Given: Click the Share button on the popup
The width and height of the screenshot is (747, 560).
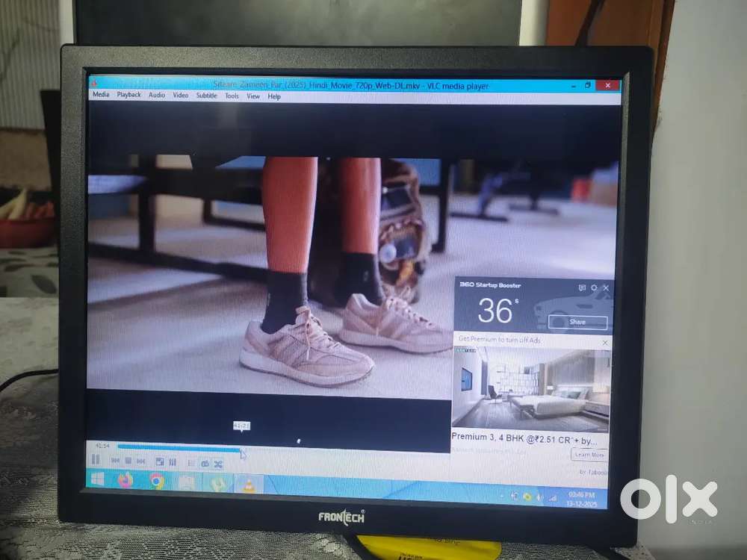Looking at the screenshot, I should [580, 322].
